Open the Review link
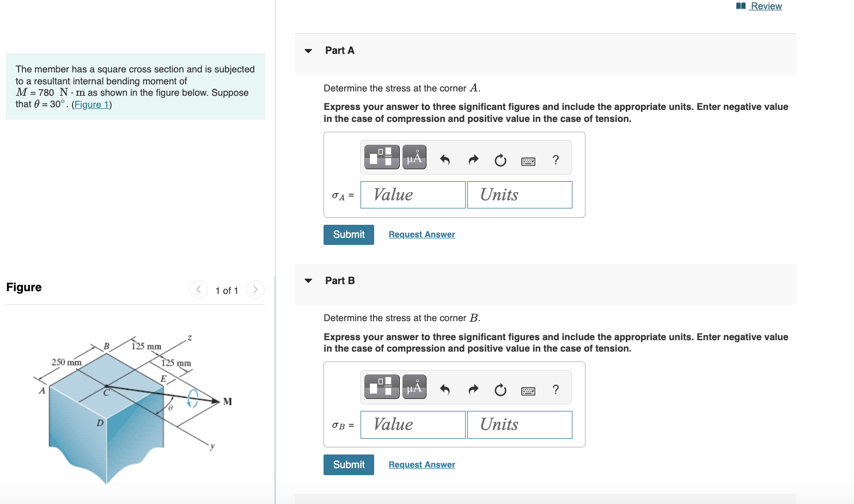 coord(764,6)
